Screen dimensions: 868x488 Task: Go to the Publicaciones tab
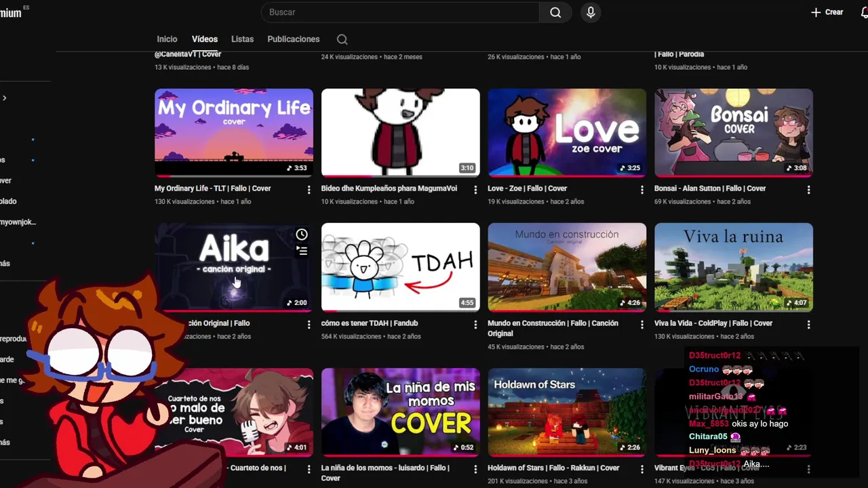pyautogui.click(x=294, y=39)
